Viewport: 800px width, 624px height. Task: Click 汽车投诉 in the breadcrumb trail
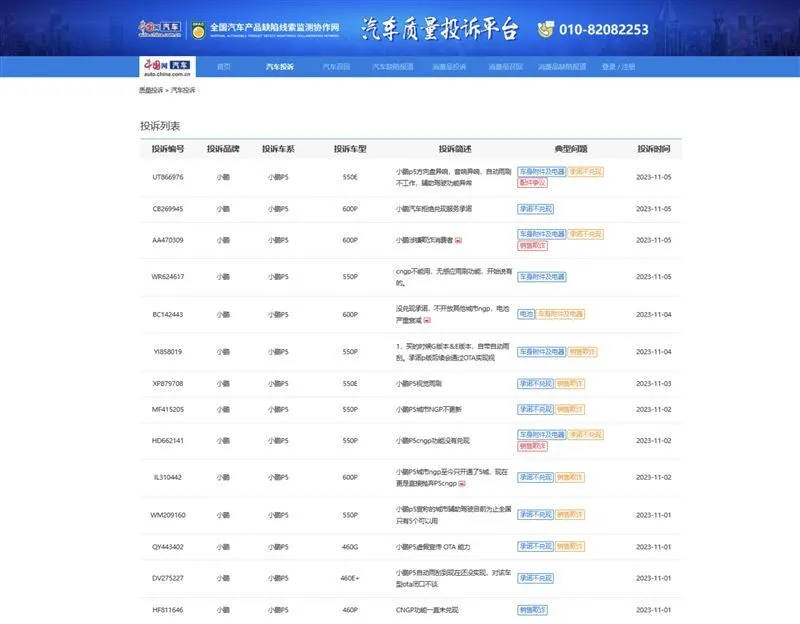click(x=183, y=90)
